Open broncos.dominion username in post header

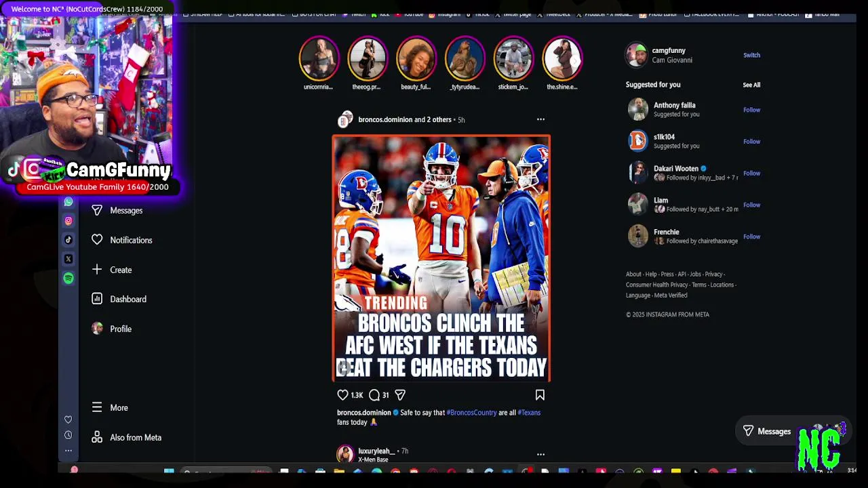pos(385,119)
